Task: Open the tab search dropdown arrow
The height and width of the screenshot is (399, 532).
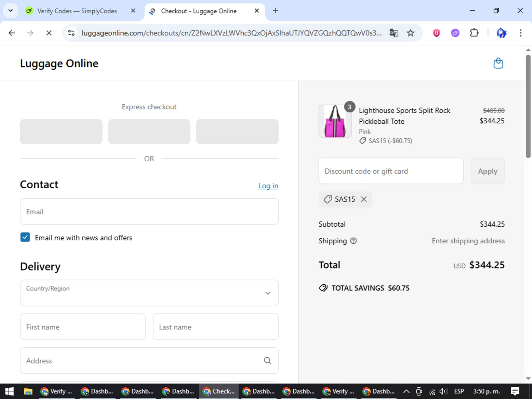Action: coord(10,11)
